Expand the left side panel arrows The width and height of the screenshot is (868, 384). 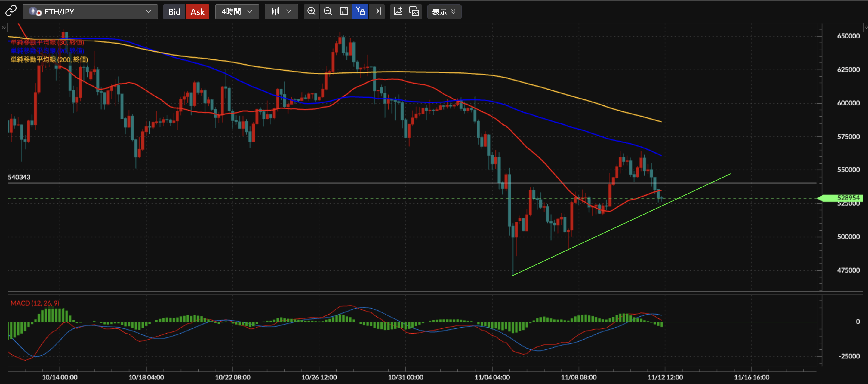pyautogui.click(x=4, y=27)
